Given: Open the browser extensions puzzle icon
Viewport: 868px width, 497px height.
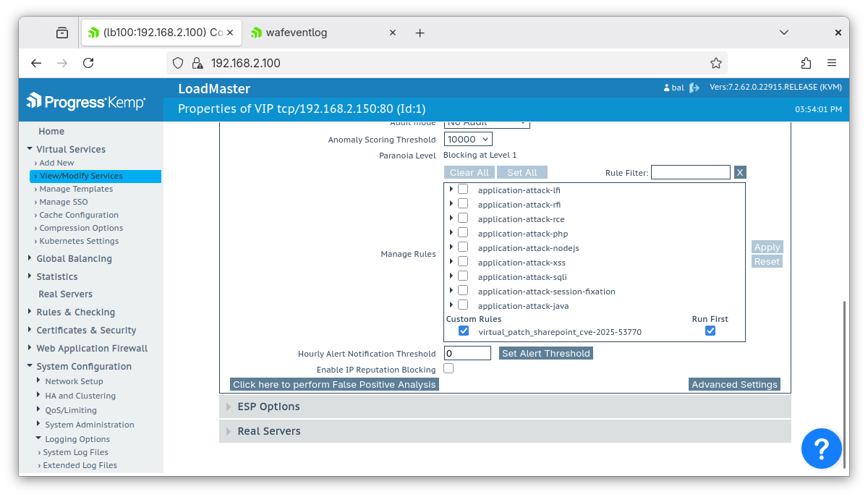Looking at the screenshot, I should [x=806, y=63].
